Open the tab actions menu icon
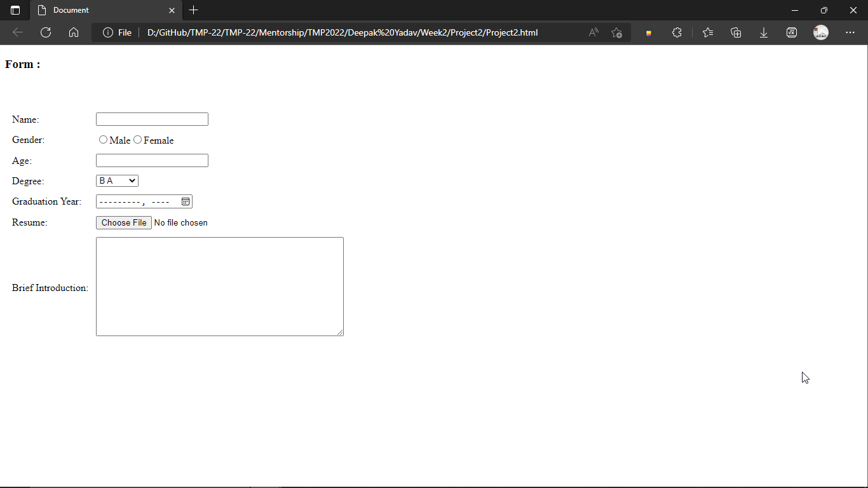868x488 pixels. (x=15, y=10)
